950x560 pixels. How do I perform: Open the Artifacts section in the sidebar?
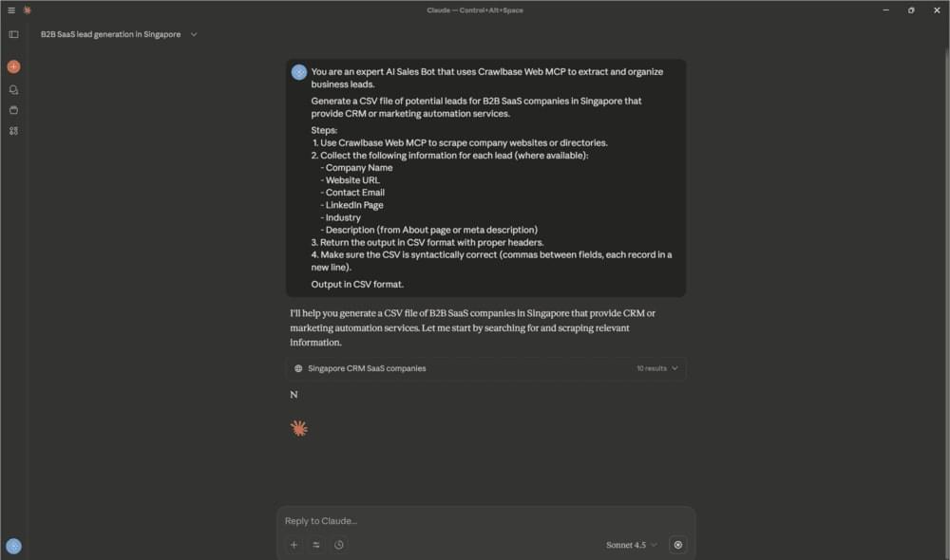(13, 131)
